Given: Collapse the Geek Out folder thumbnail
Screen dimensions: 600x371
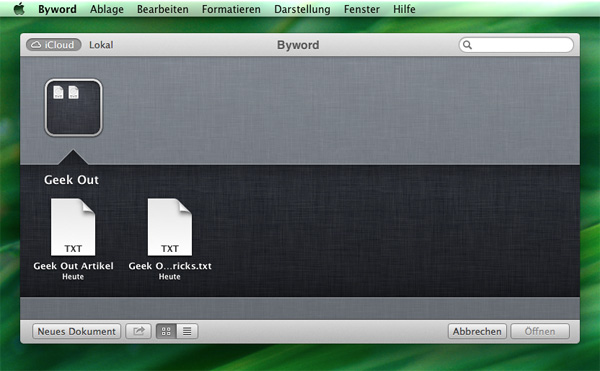Looking at the screenshot, I should pyautogui.click(x=73, y=107).
